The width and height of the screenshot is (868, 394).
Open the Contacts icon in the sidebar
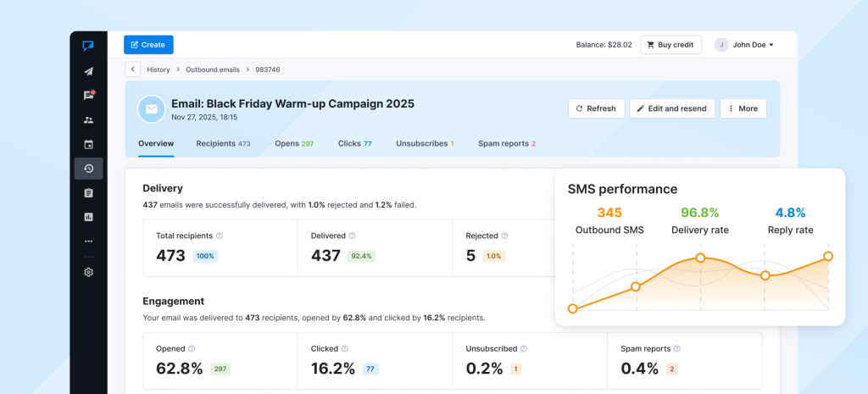click(88, 119)
